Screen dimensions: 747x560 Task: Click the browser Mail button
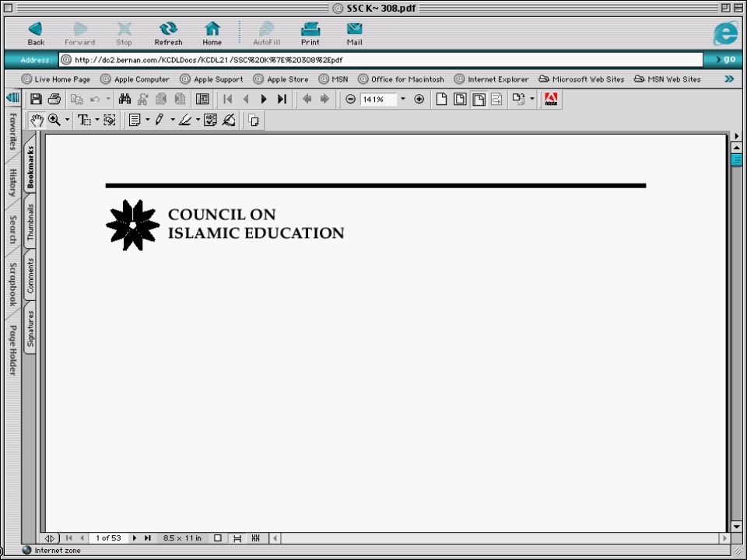click(354, 33)
